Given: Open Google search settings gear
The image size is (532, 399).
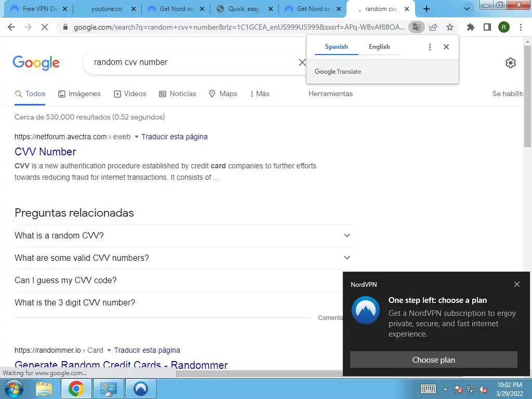Looking at the screenshot, I should pyautogui.click(x=511, y=63).
